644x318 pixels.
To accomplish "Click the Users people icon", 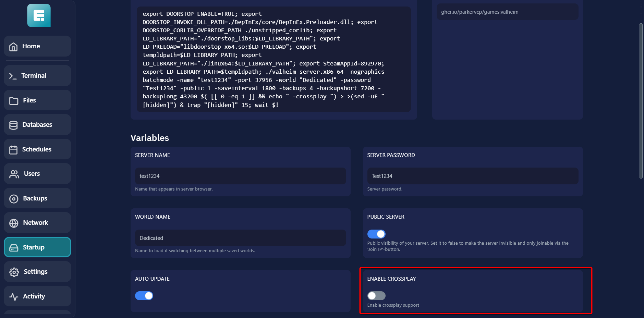I will coord(14,174).
